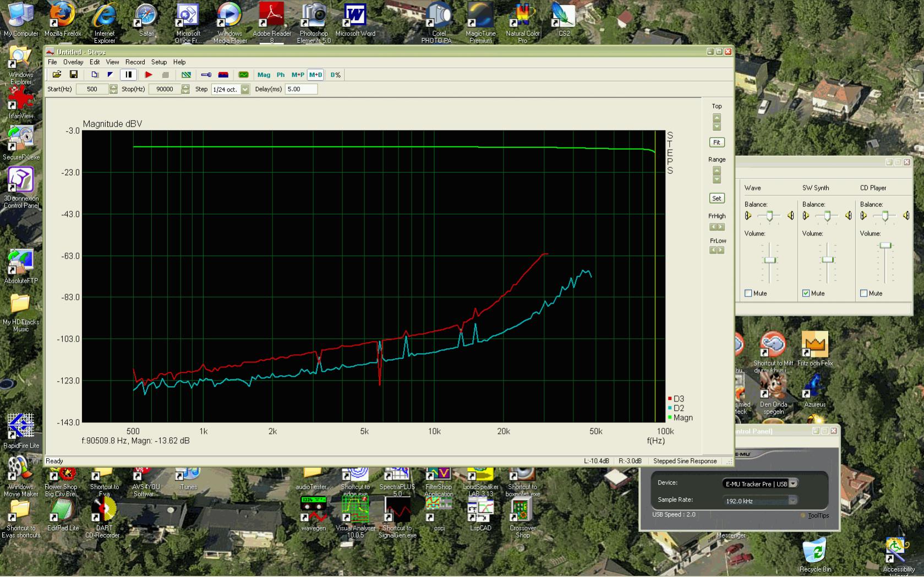
Task: Pause the measurement with the pause button
Action: [x=128, y=75]
